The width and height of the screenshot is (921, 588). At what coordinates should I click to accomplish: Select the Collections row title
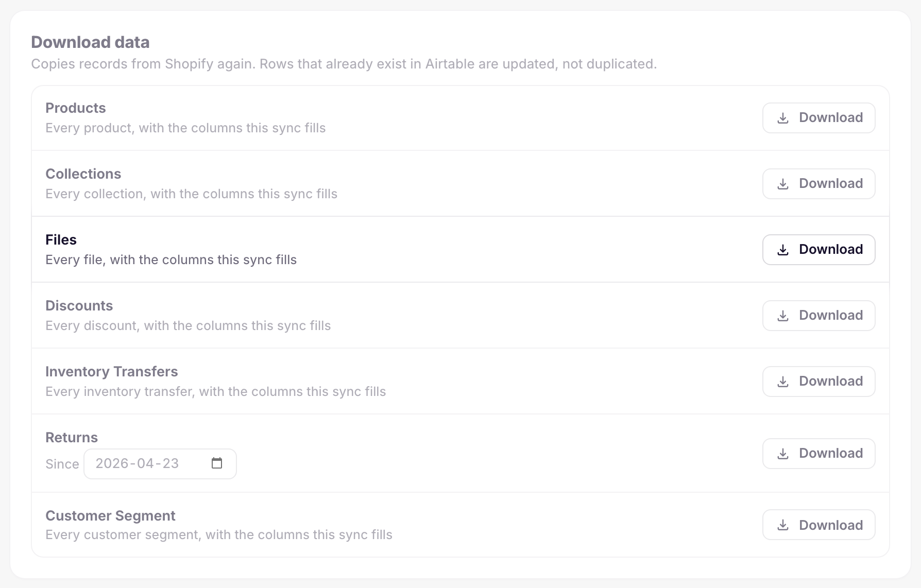pos(83,174)
